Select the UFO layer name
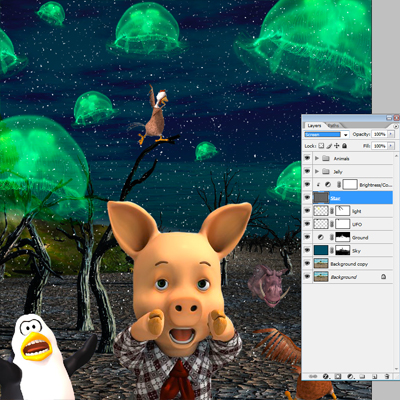The image size is (400, 400). coord(357,224)
